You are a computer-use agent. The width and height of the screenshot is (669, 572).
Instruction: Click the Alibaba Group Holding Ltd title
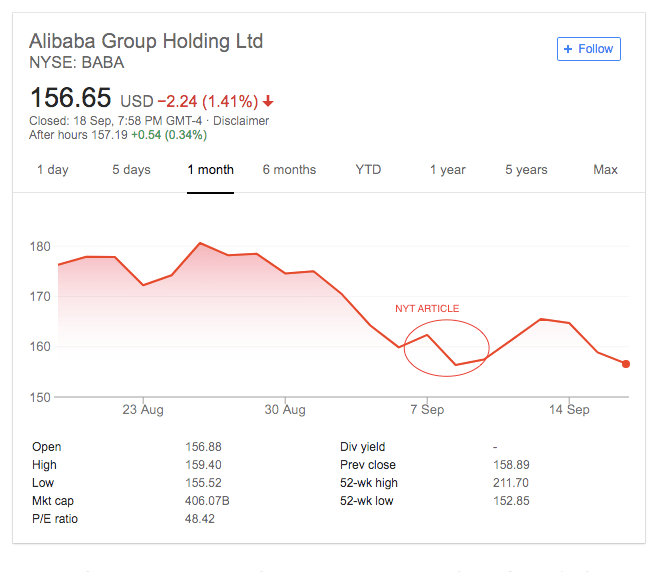[146, 41]
